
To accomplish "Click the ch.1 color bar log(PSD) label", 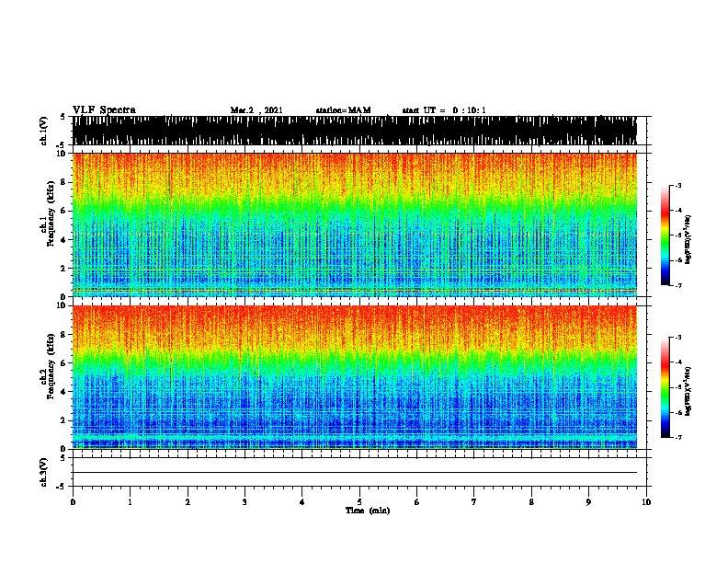I will click(x=688, y=240).
